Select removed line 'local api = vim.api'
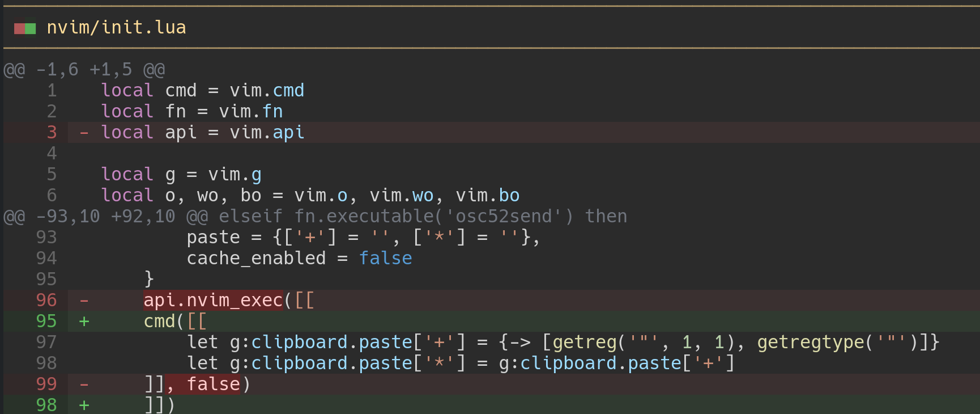Viewport: 980px width, 414px height. click(203, 133)
